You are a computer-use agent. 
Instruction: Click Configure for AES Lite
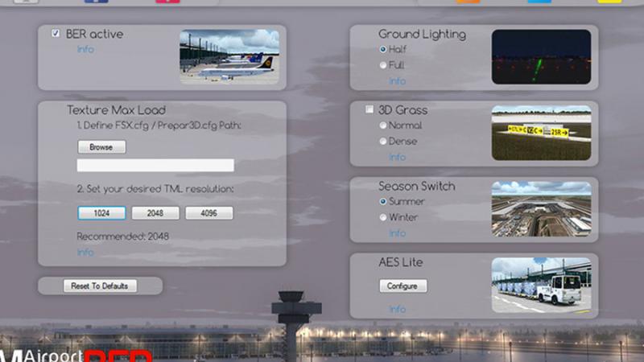pyautogui.click(x=403, y=286)
